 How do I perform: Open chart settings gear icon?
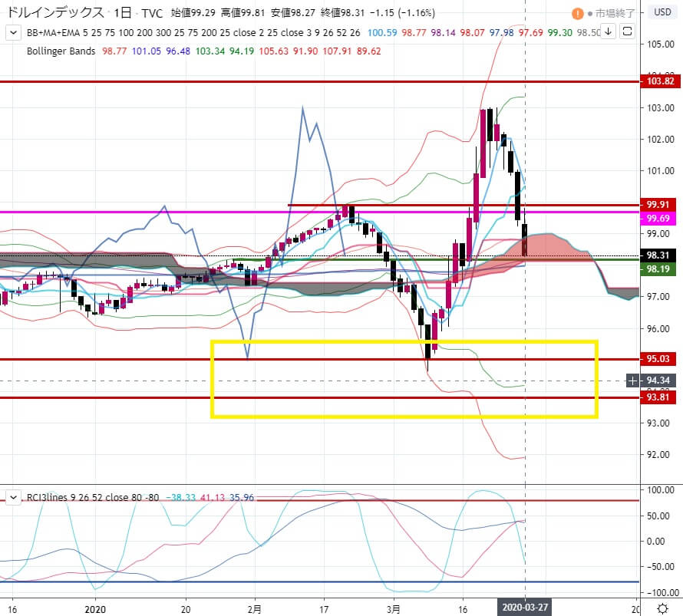[x=662, y=608]
